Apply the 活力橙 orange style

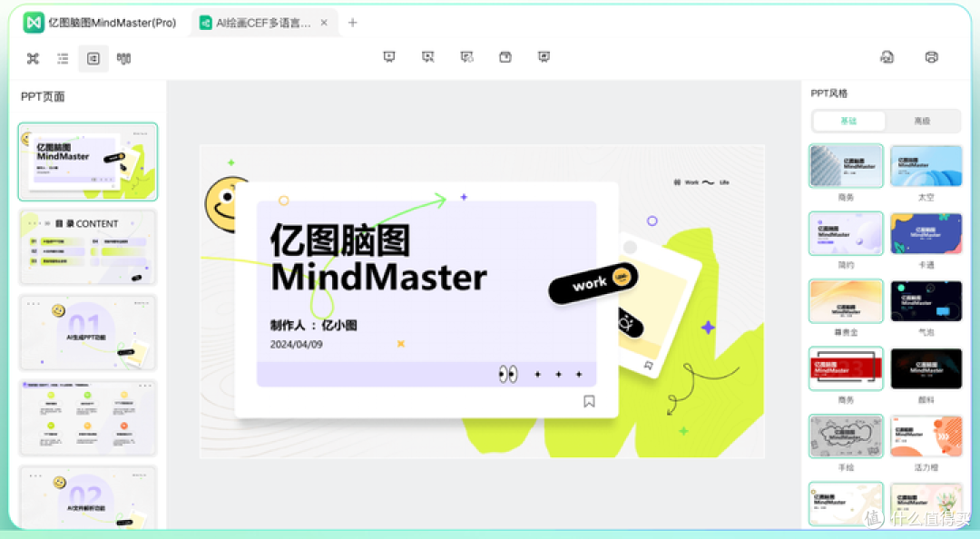tap(926, 436)
